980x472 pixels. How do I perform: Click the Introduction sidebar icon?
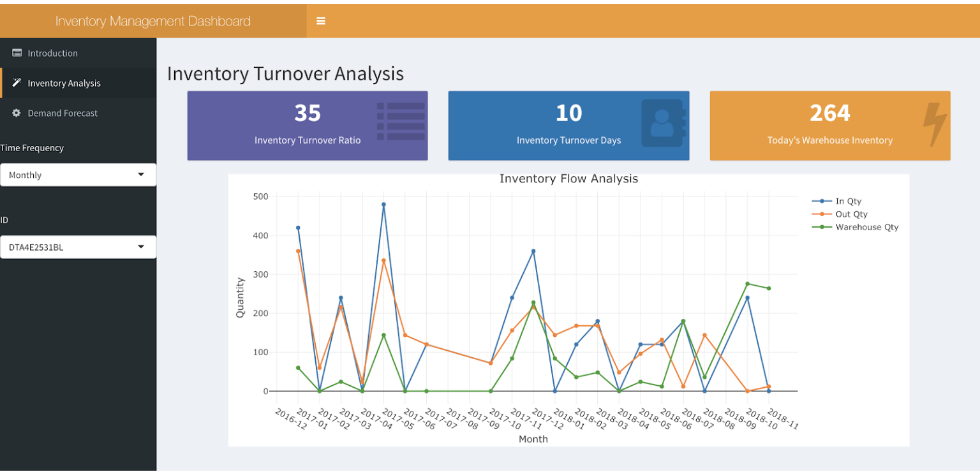[17, 53]
